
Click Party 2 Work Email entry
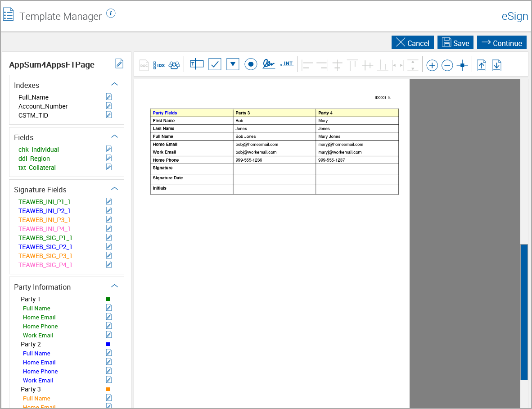tap(38, 381)
